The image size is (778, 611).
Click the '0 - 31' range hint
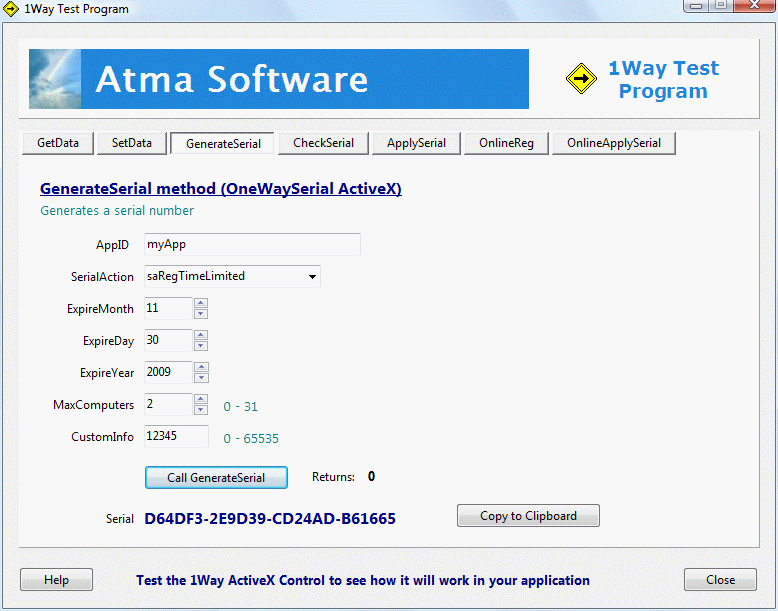click(240, 407)
